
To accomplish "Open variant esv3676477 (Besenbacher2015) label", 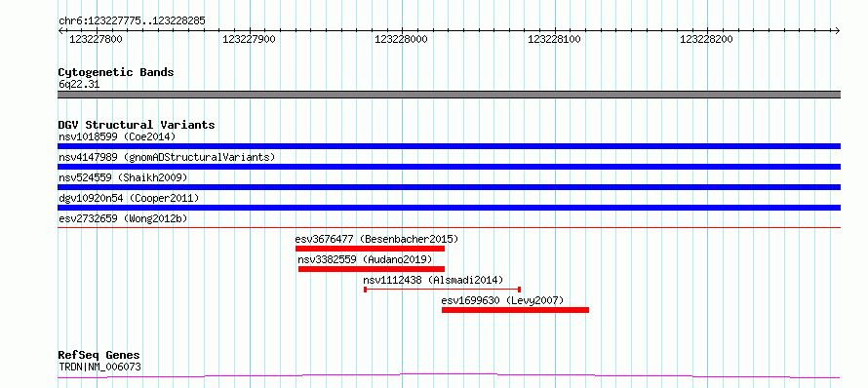I will click(377, 239).
